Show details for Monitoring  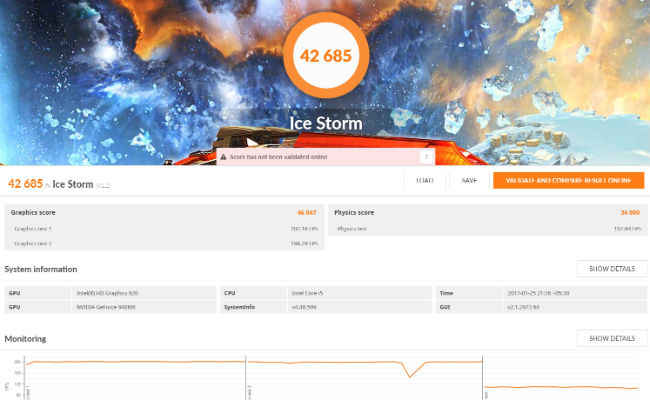(612, 338)
